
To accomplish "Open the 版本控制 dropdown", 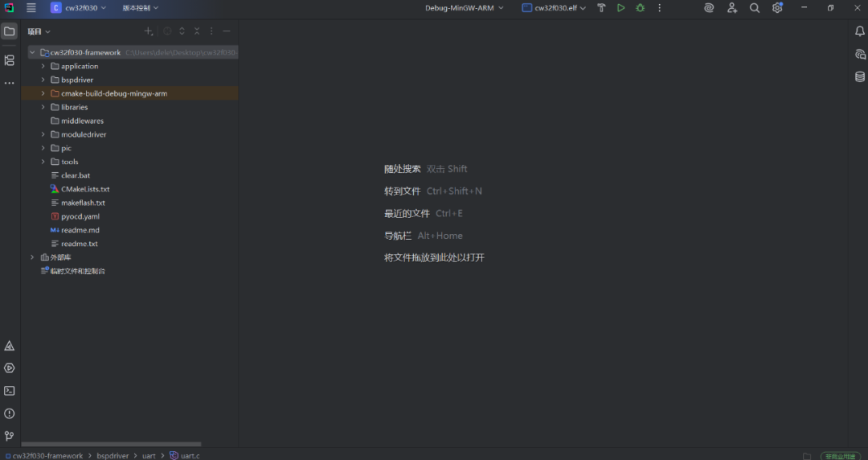I will 141,8.
